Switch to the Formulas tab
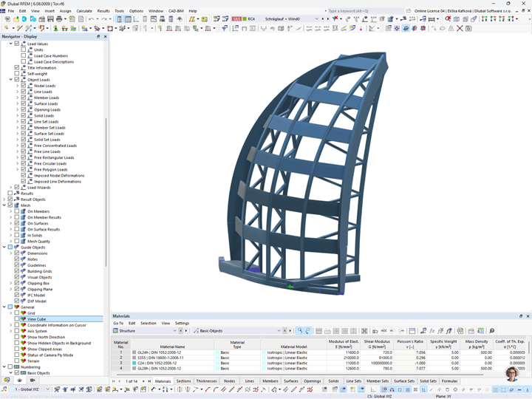 (449, 381)
